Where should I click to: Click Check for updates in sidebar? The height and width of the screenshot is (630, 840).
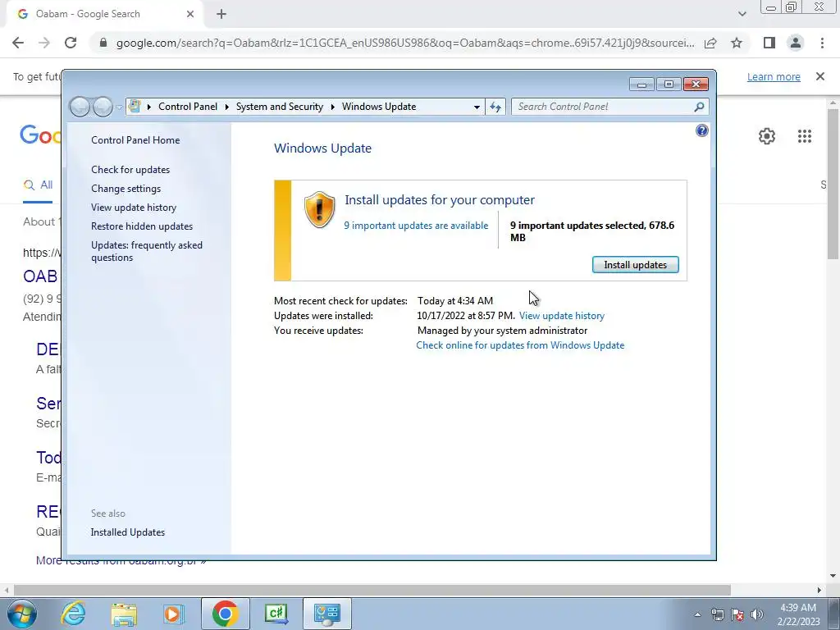point(130,170)
